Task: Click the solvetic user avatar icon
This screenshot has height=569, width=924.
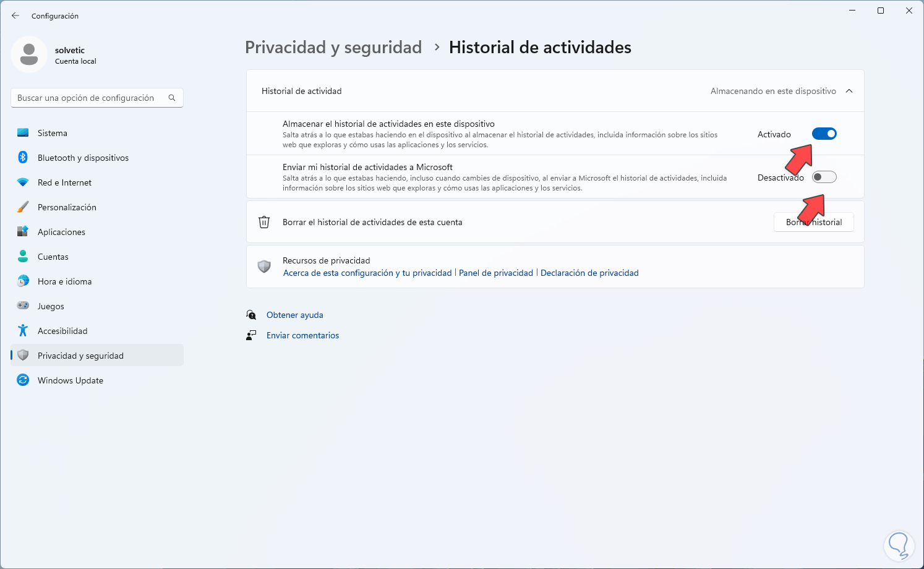Action: pos(29,54)
